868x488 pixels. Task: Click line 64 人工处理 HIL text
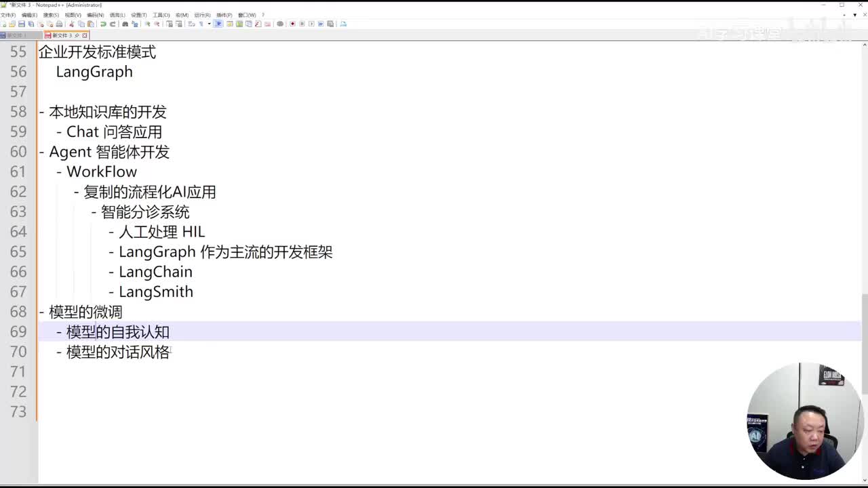click(161, 232)
